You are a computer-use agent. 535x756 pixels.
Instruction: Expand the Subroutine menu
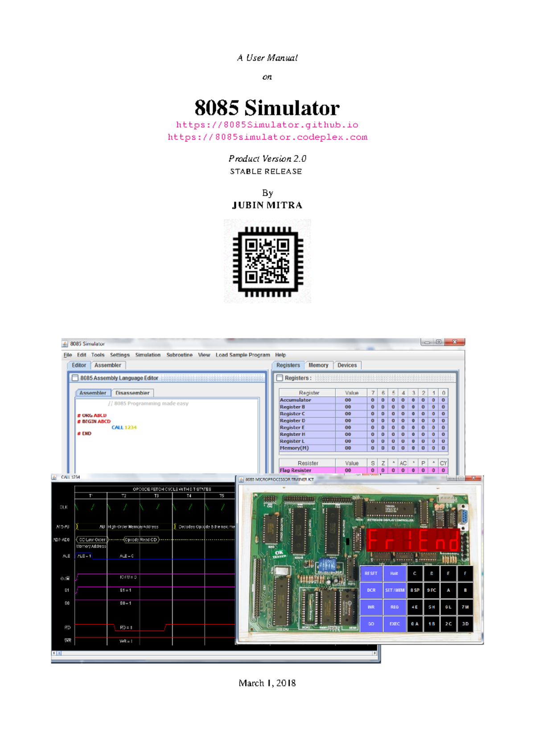point(179,355)
